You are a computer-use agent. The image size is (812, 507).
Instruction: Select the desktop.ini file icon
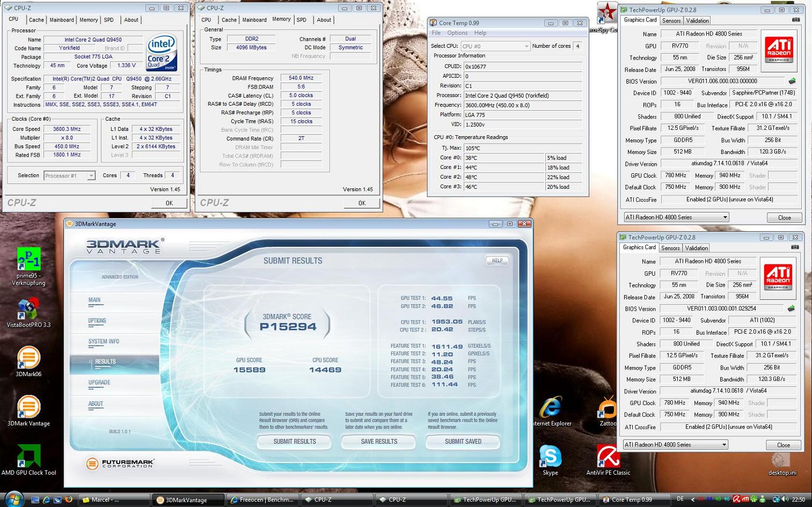pos(782,465)
